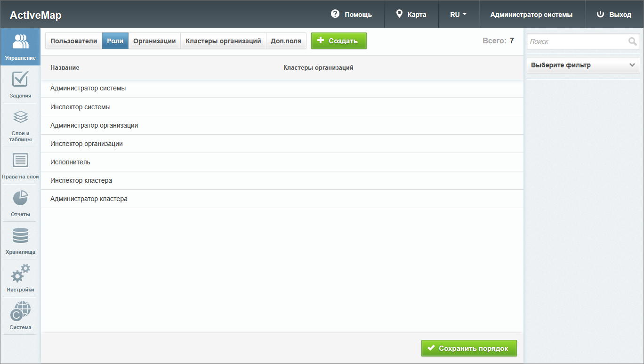
Task: Open the Управление users section icon
Action: [20, 42]
